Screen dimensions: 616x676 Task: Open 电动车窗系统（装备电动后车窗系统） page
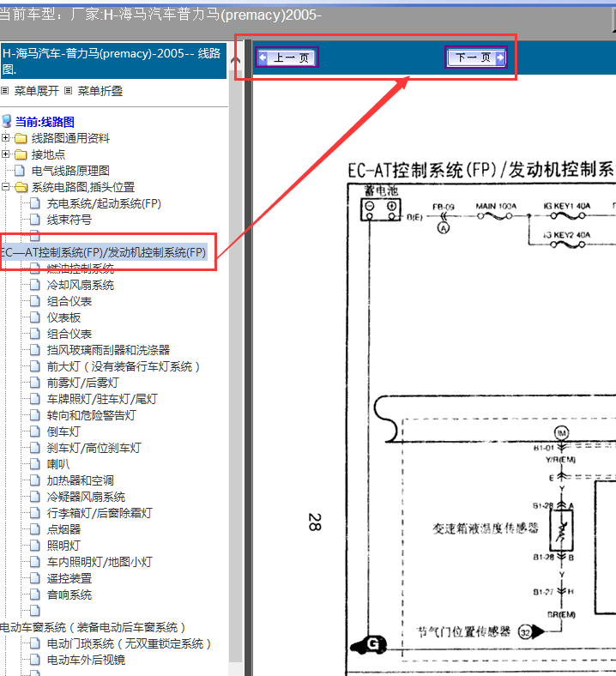[x=94, y=627]
